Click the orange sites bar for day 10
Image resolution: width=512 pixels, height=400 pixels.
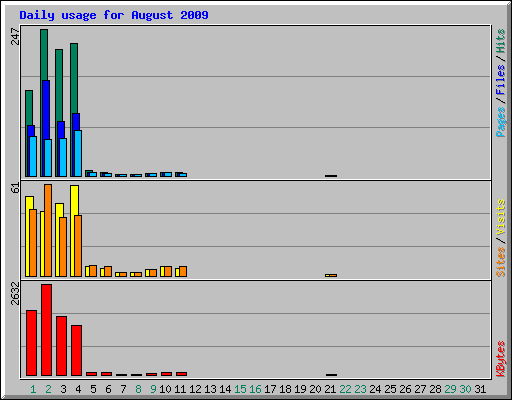[x=168, y=272]
